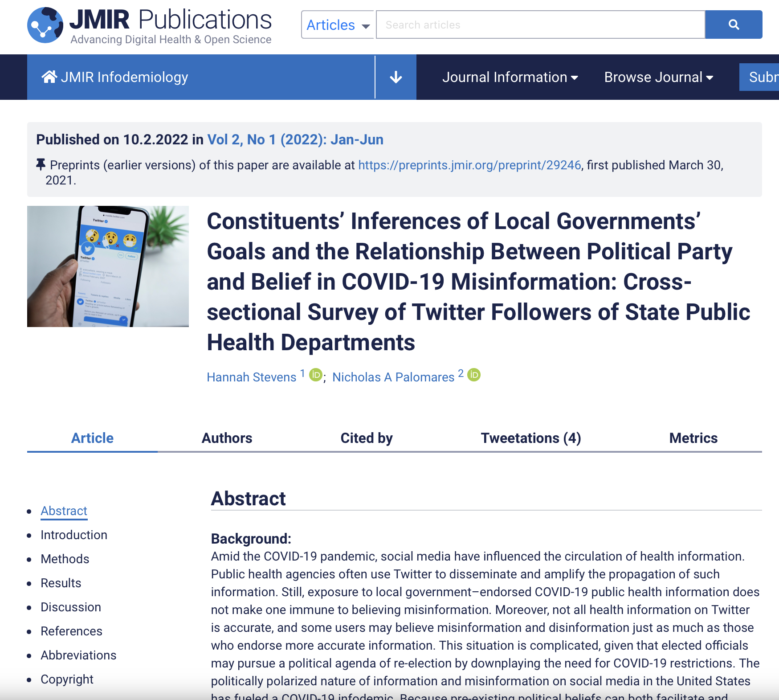Open the Tweetations (4) tab

click(530, 438)
